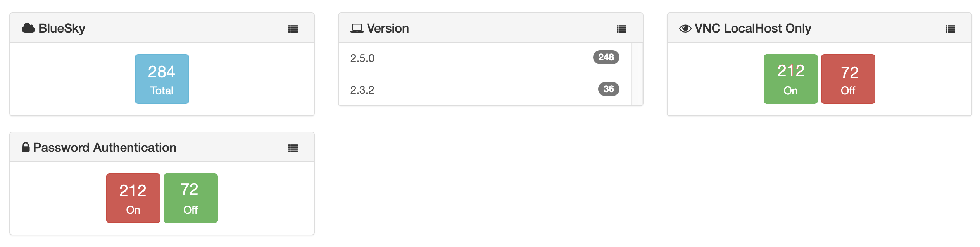
Task: Open the Version widget list icon
Action: tap(622, 29)
